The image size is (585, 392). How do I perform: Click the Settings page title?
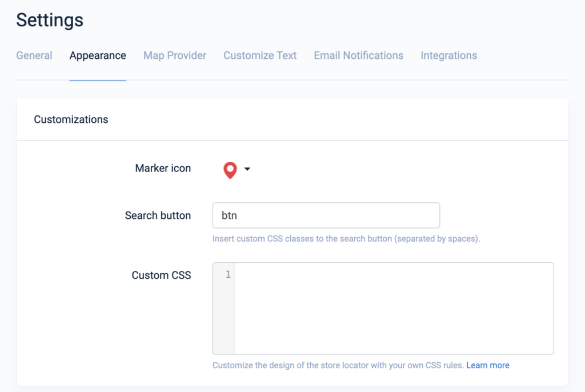[x=50, y=20]
